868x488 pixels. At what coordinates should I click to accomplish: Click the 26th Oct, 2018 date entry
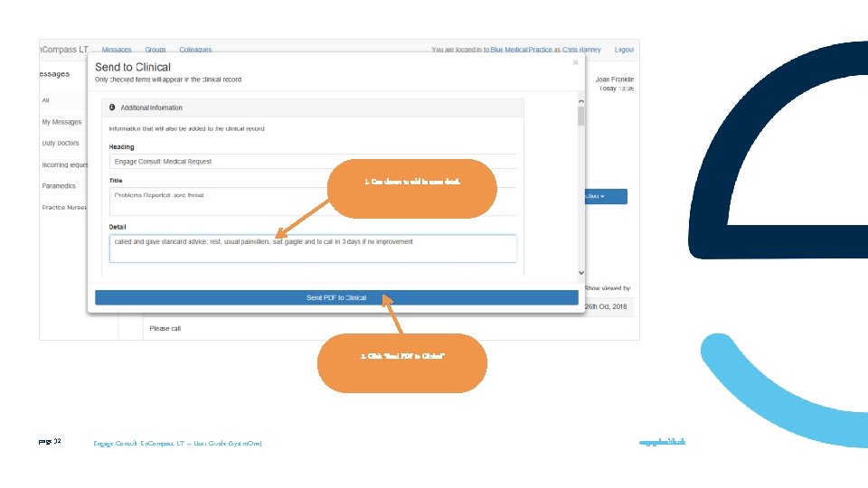[606, 306]
